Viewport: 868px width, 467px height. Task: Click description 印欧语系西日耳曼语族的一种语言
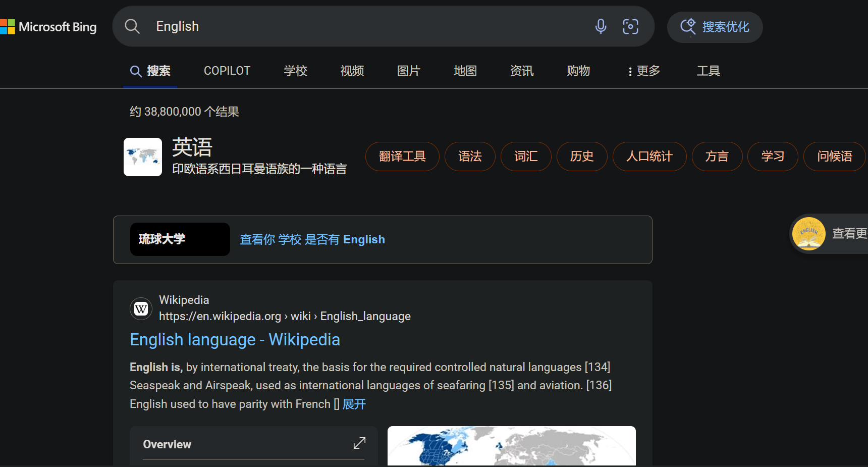(x=259, y=169)
